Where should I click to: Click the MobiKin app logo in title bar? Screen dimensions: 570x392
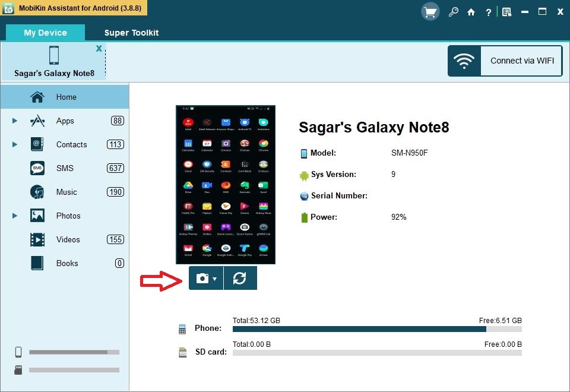pyautogui.click(x=8, y=8)
